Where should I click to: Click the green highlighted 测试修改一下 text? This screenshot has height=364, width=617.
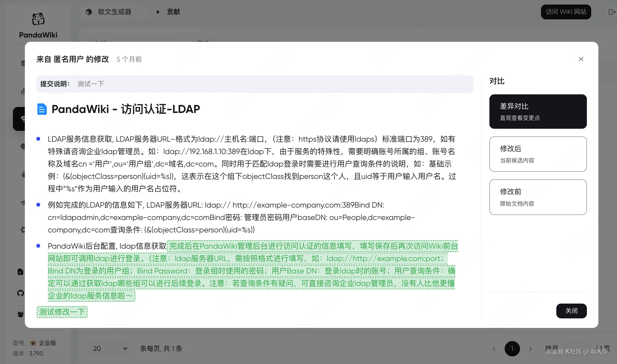tap(62, 312)
